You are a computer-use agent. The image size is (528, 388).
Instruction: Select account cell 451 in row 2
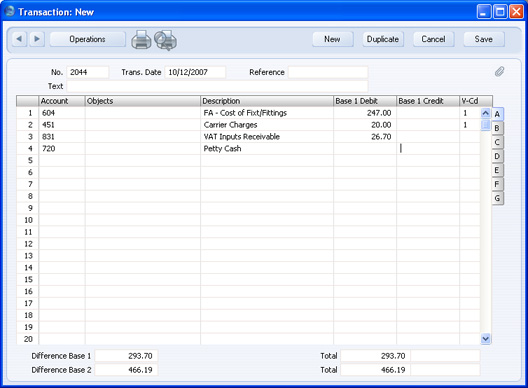pos(62,125)
